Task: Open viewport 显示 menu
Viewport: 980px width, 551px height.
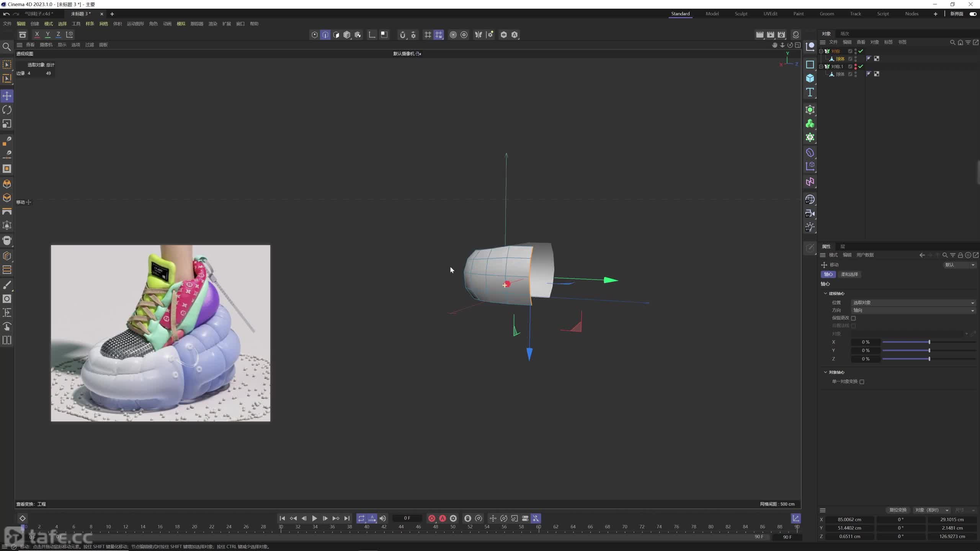Action: pos(62,45)
